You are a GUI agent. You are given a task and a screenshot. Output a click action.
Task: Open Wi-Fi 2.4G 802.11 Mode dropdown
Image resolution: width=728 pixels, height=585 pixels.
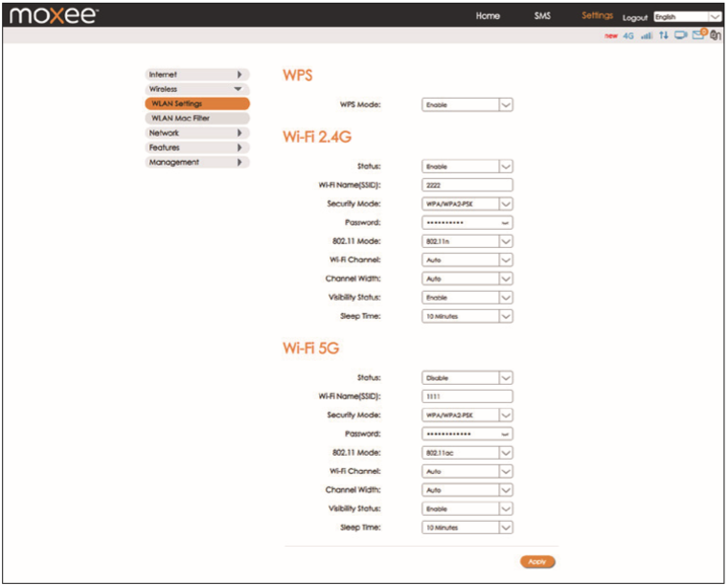467,241
